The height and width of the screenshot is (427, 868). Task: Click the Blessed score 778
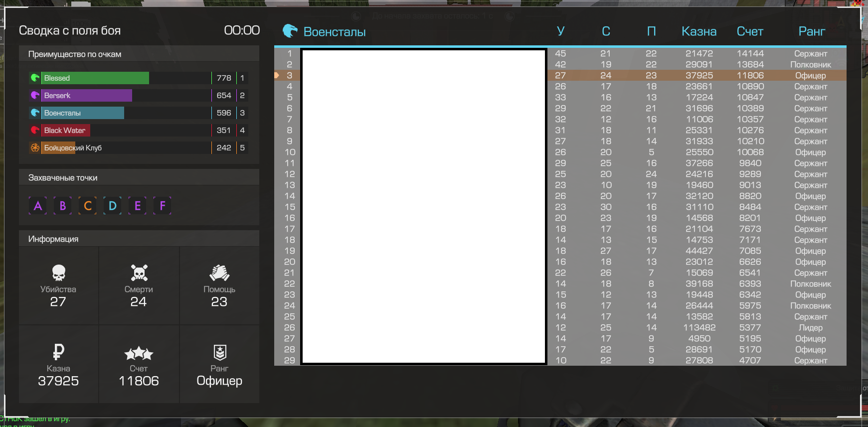pyautogui.click(x=224, y=78)
